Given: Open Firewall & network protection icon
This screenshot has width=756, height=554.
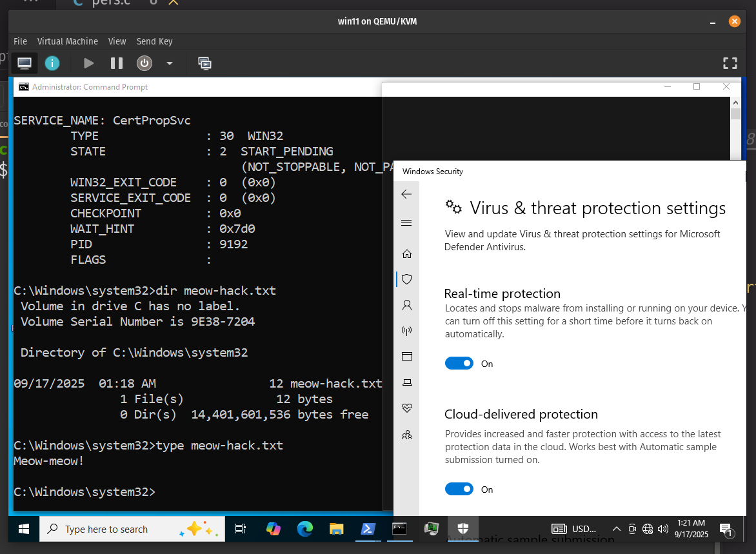Looking at the screenshot, I should coord(407,331).
